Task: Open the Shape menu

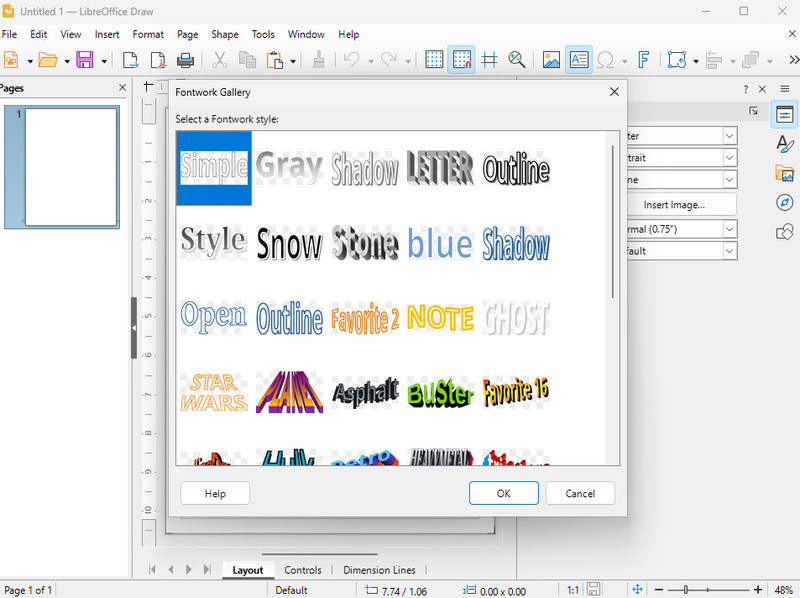Action: coord(224,34)
